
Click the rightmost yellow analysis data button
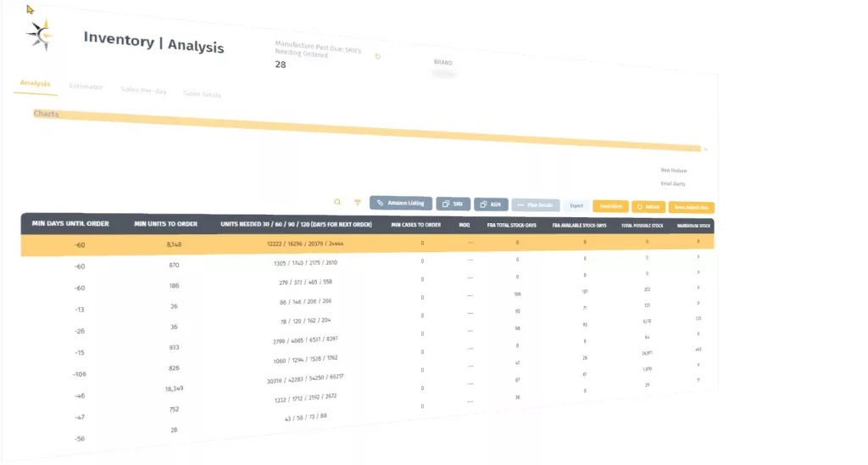coord(692,207)
